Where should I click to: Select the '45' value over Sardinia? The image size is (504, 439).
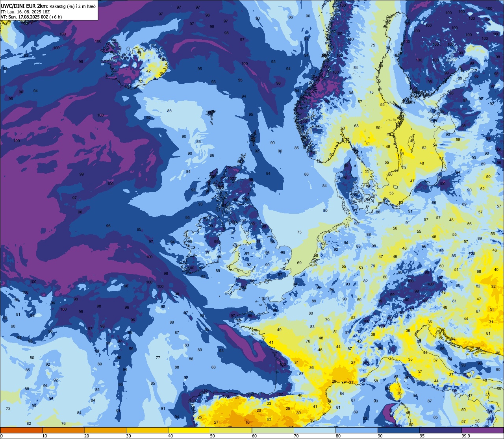(x=408, y=413)
